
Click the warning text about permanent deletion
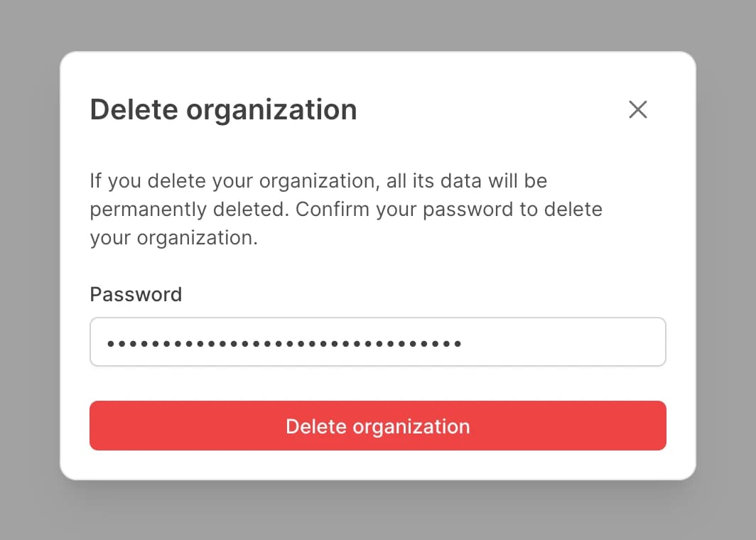click(x=346, y=209)
